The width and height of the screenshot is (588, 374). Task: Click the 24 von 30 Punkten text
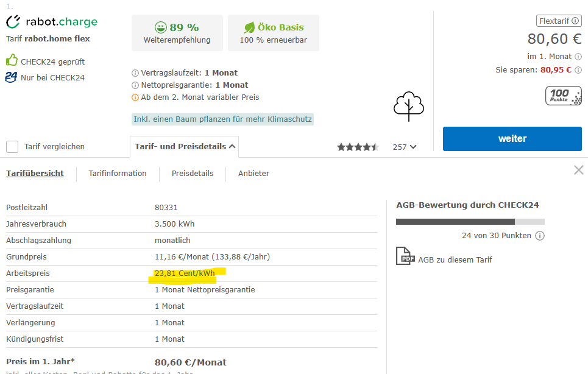(497, 236)
